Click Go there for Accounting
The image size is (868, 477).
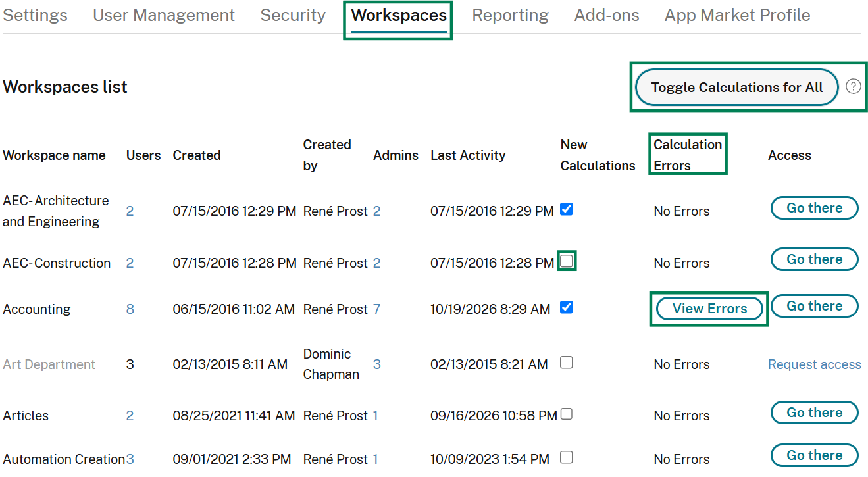click(x=815, y=306)
